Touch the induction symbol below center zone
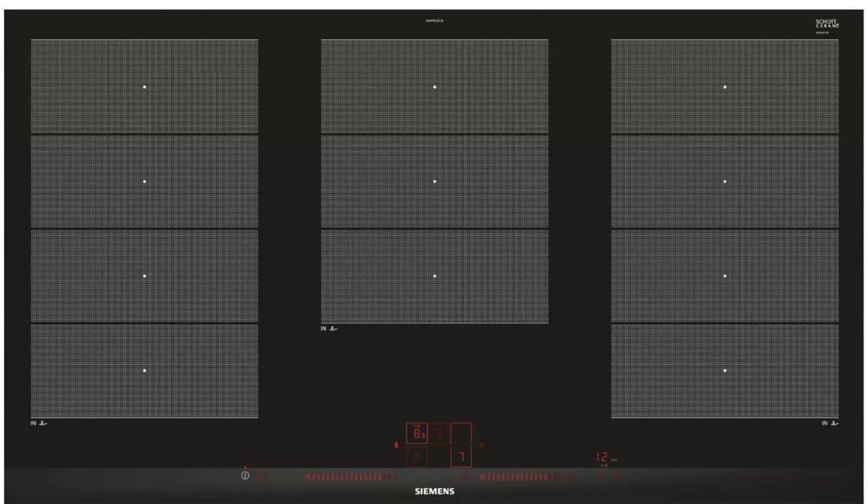Image resolution: width=868 pixels, height=504 pixels. coord(329,328)
